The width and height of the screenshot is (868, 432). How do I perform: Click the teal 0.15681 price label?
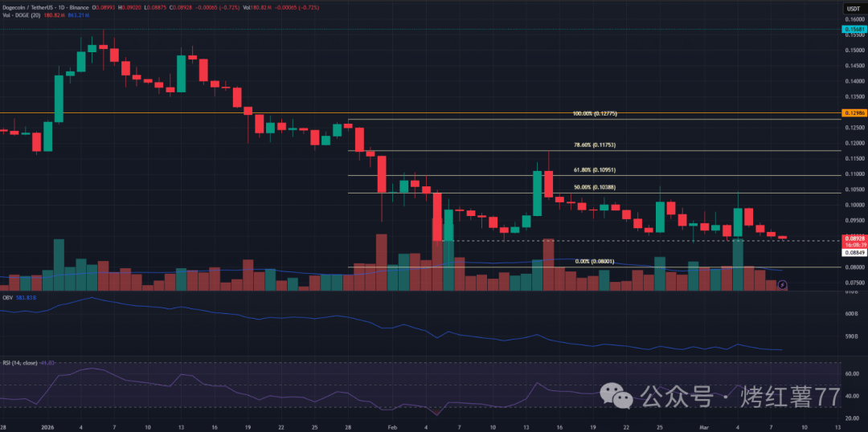coord(852,29)
